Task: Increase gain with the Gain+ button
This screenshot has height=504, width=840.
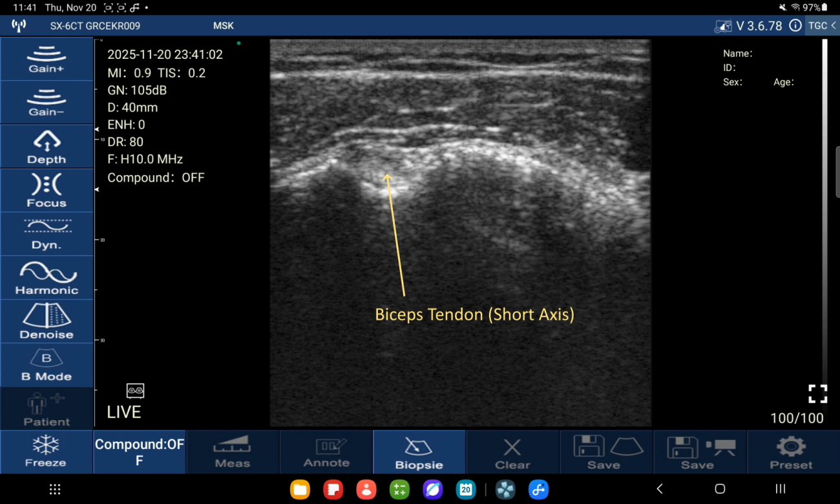Action: (47, 59)
